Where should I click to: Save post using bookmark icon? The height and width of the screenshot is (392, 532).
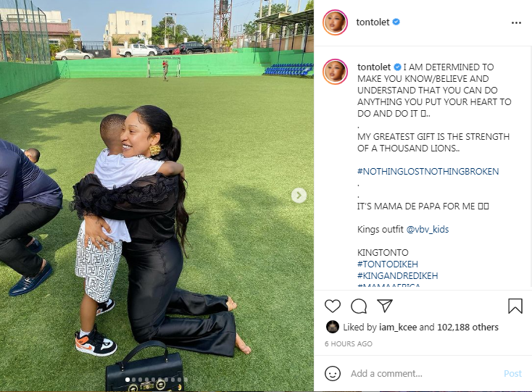pos(515,306)
